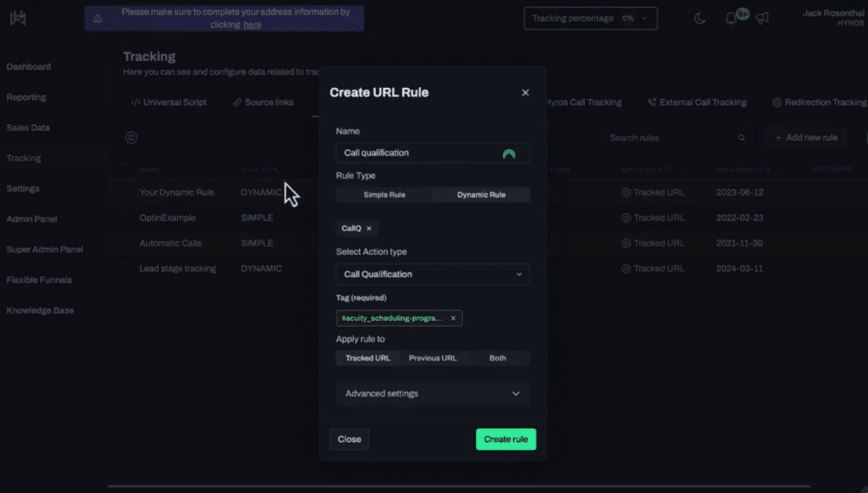Open the External Call Tracking tab
868x493 pixels.
[x=697, y=103]
